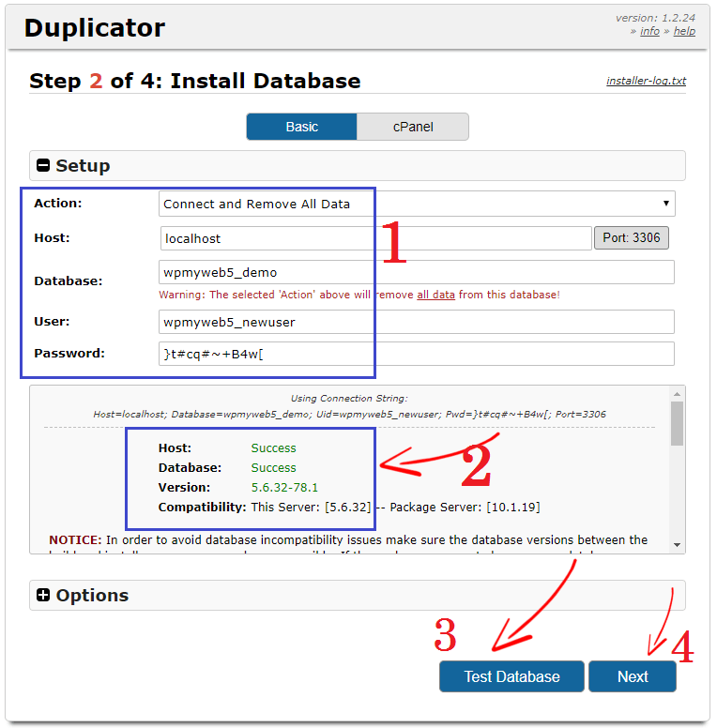Viewport: 717px width, 728px height.
Task: Click the Host input field
Action: click(375, 238)
